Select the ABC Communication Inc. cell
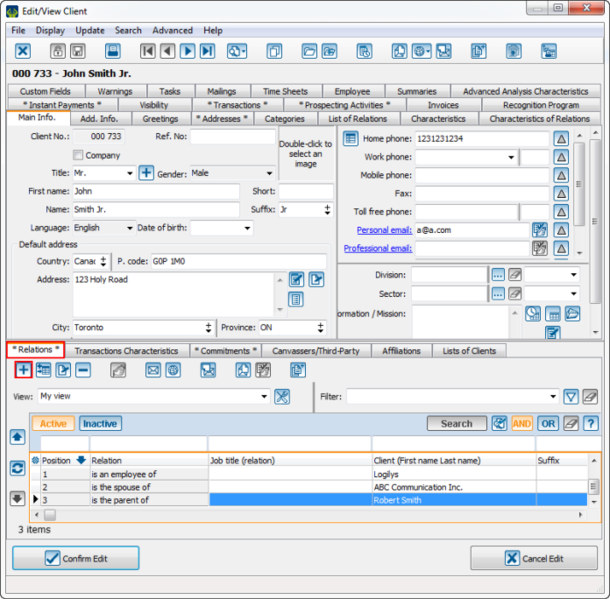Image resolution: width=610 pixels, height=599 pixels. pos(454,487)
